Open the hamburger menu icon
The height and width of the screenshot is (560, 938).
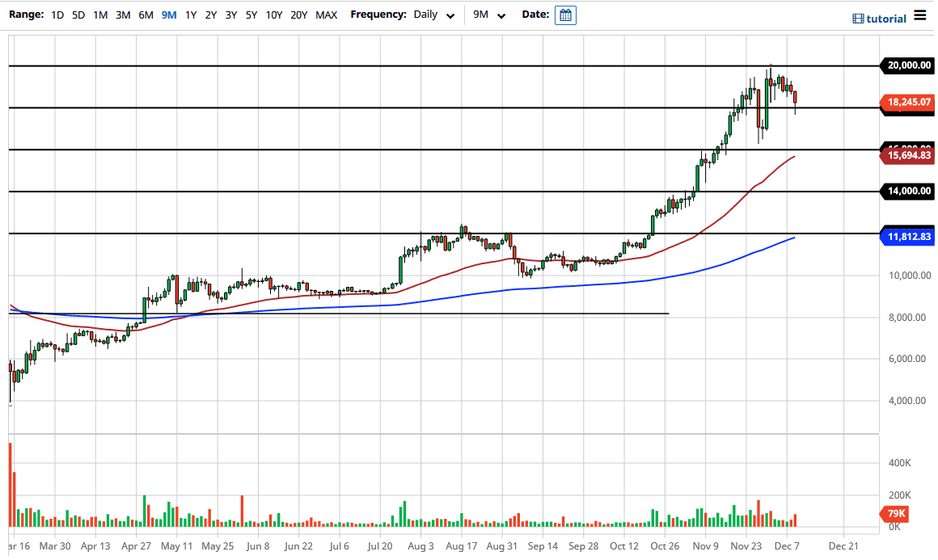point(919,14)
